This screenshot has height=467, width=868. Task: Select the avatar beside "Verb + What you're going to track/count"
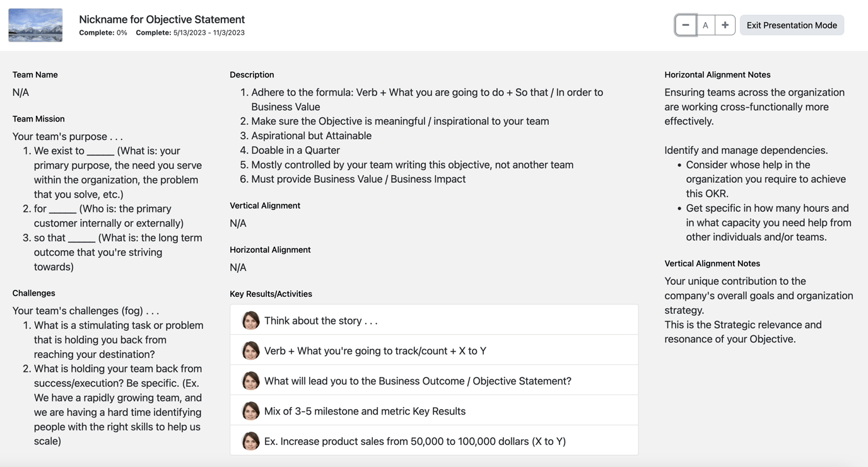point(250,350)
